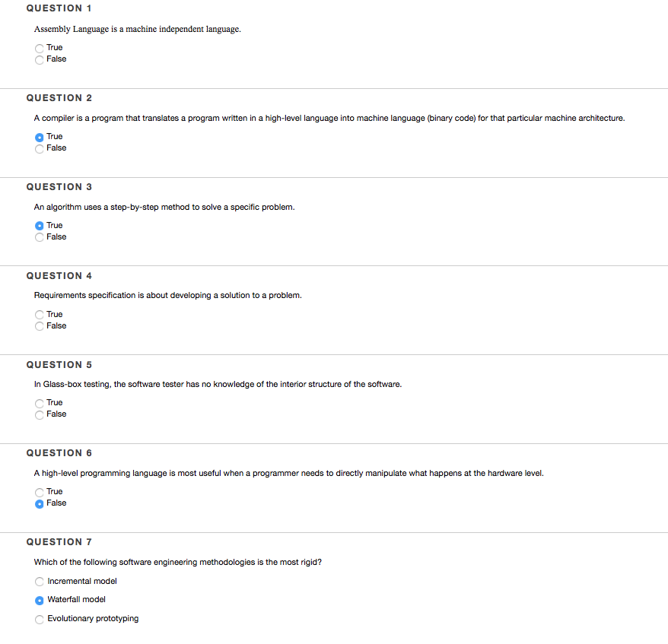Mark Question 1 as False
This screenshot has height=644, width=668.
point(40,59)
